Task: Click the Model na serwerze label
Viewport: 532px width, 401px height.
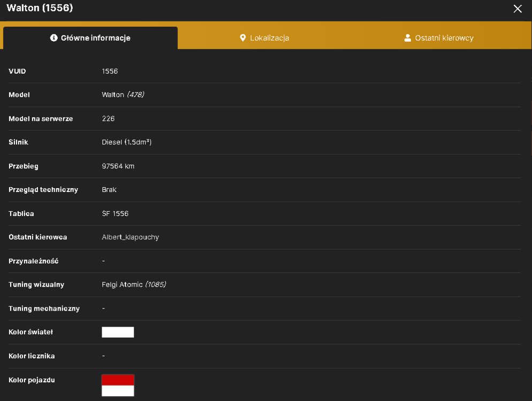Action: click(x=41, y=119)
